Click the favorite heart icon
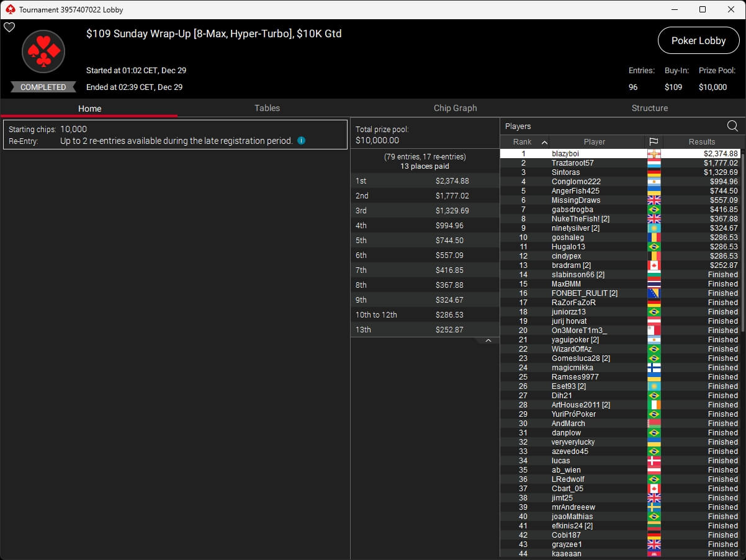Image resolution: width=746 pixels, height=560 pixels. click(9, 27)
